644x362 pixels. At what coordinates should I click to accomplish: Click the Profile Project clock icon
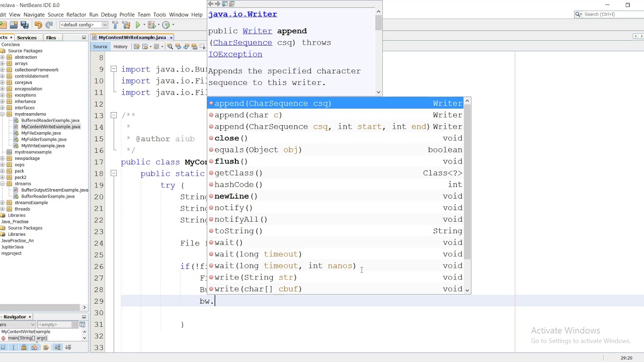[x=166, y=25]
